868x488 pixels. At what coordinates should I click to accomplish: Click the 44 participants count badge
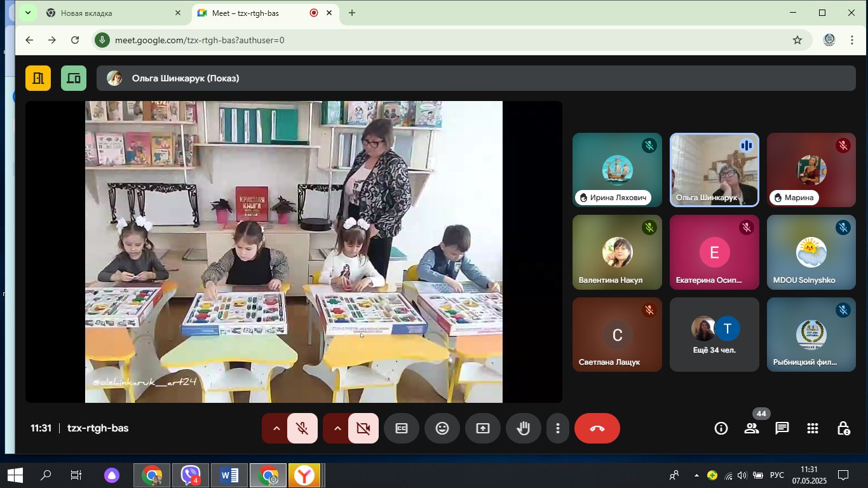tap(762, 414)
